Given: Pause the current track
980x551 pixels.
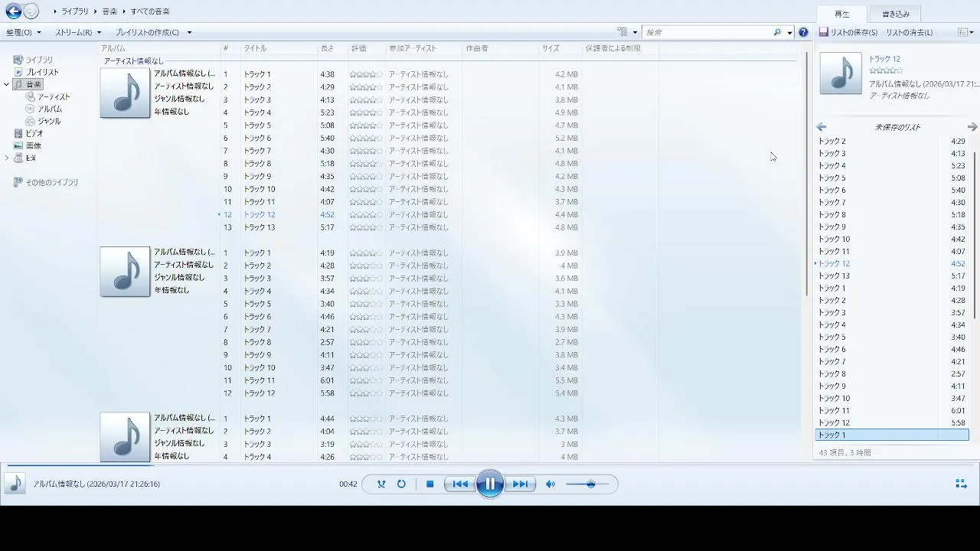Looking at the screenshot, I should [x=490, y=484].
